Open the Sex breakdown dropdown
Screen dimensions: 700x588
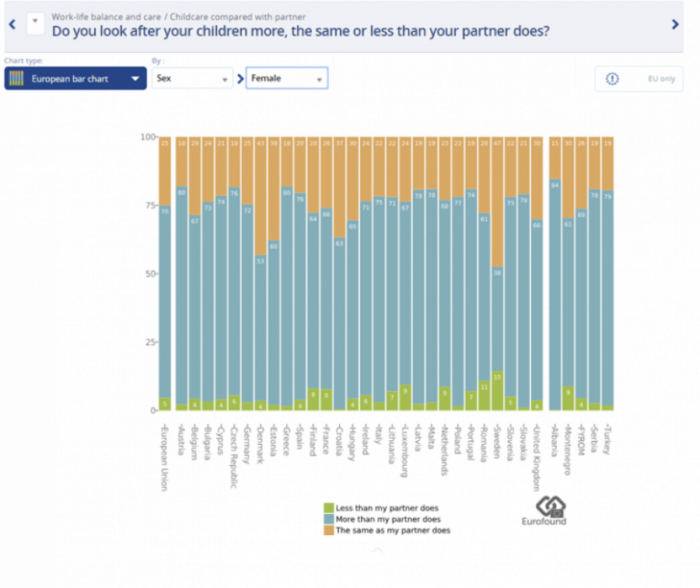[192, 79]
